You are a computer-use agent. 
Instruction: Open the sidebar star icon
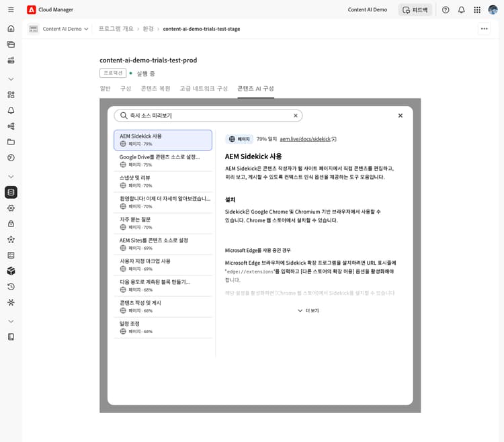tap(11, 239)
